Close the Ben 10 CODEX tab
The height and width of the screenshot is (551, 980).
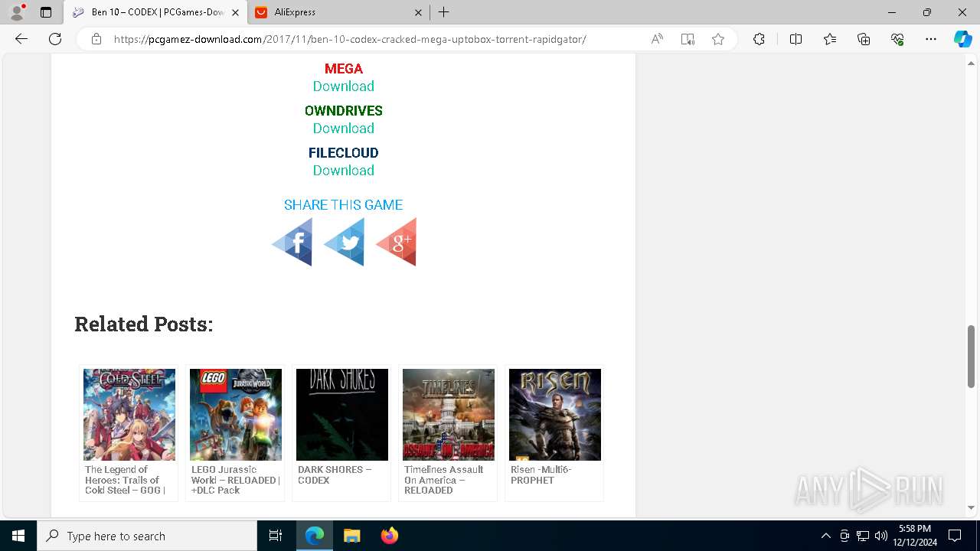click(235, 12)
